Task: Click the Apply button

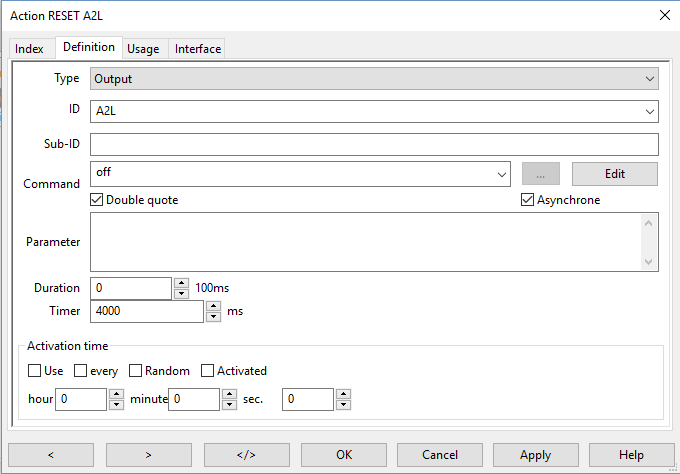Action: [x=535, y=455]
